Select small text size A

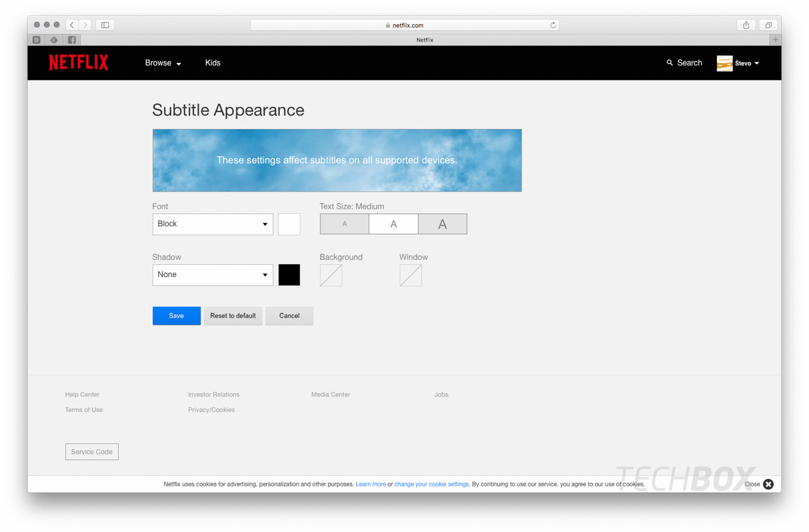344,224
